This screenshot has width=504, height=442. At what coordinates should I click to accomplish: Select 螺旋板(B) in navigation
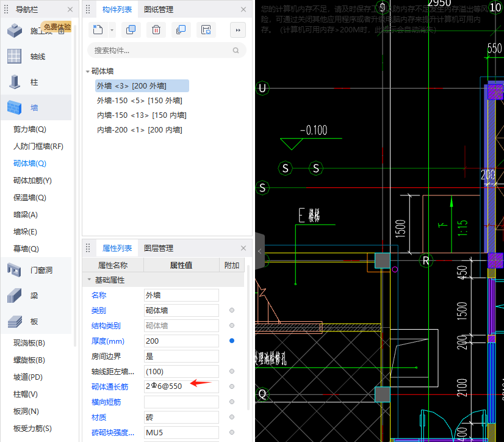(x=29, y=360)
